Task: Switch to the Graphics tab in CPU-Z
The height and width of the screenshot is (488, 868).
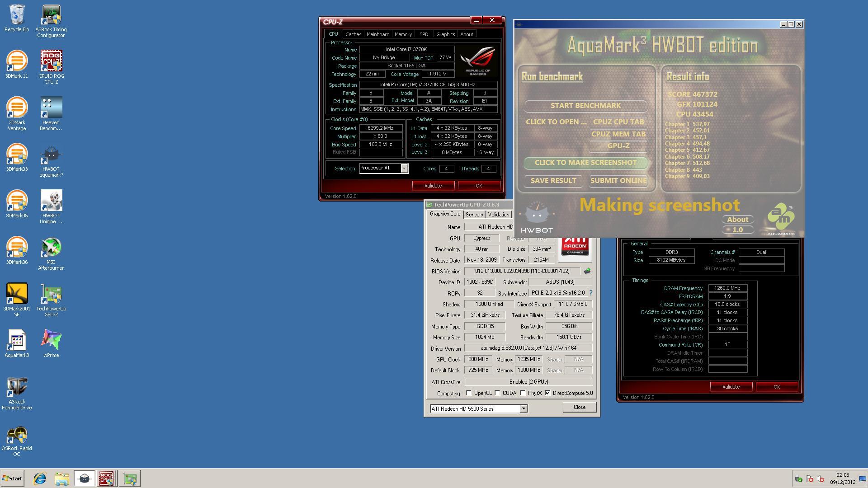Action: coord(445,34)
